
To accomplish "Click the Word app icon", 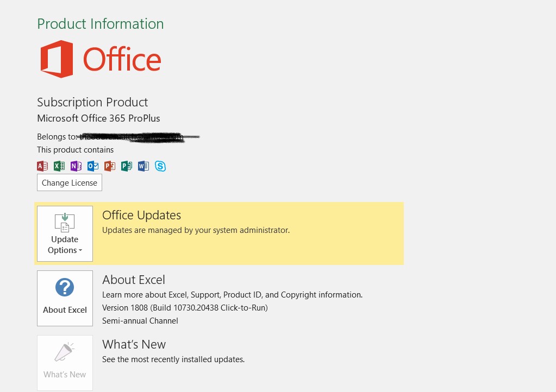I will (x=143, y=166).
